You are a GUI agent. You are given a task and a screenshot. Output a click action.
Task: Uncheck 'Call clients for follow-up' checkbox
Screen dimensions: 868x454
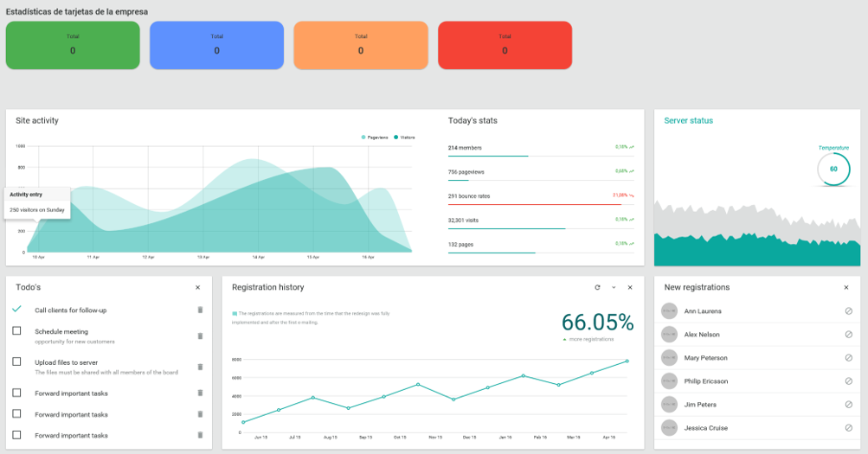coord(16,309)
